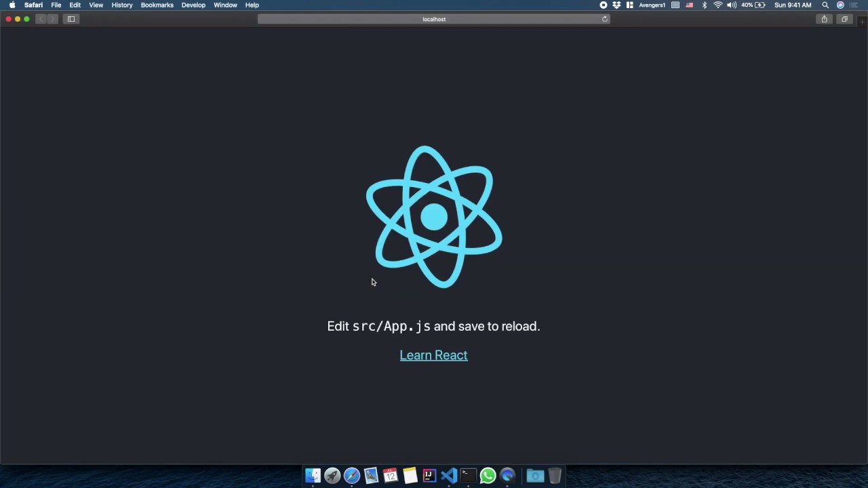Launch IntelliJ IDEA from the Dock
The width and height of the screenshot is (868, 488).
(x=429, y=476)
